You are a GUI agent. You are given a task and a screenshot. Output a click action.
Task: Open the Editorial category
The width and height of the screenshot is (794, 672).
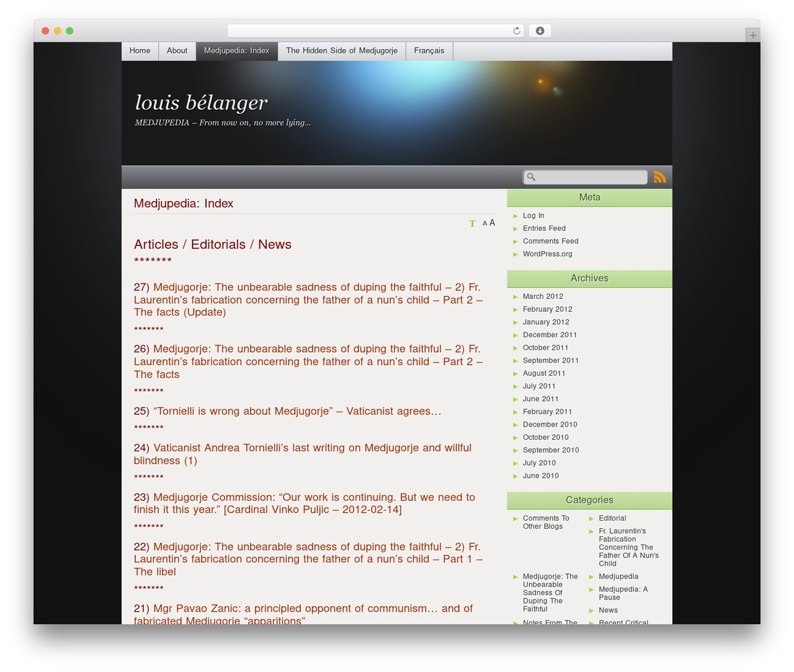click(612, 518)
